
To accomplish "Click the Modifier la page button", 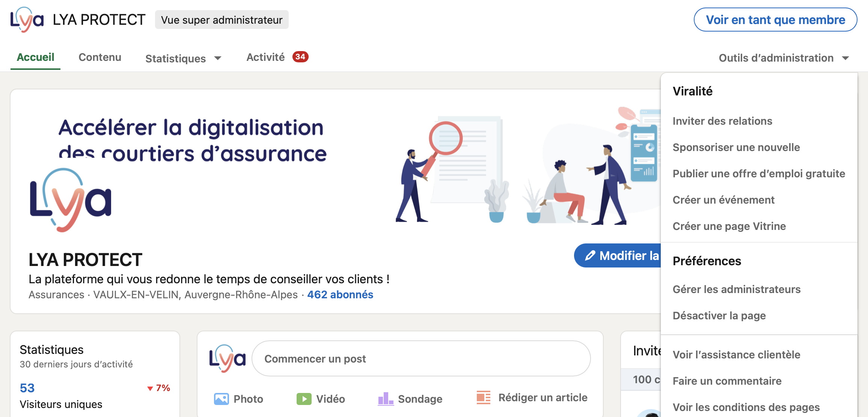I will [618, 255].
